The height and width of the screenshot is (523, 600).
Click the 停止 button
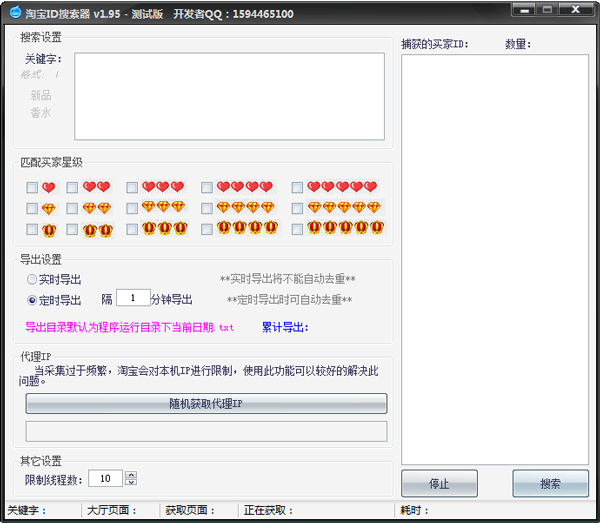(x=439, y=484)
